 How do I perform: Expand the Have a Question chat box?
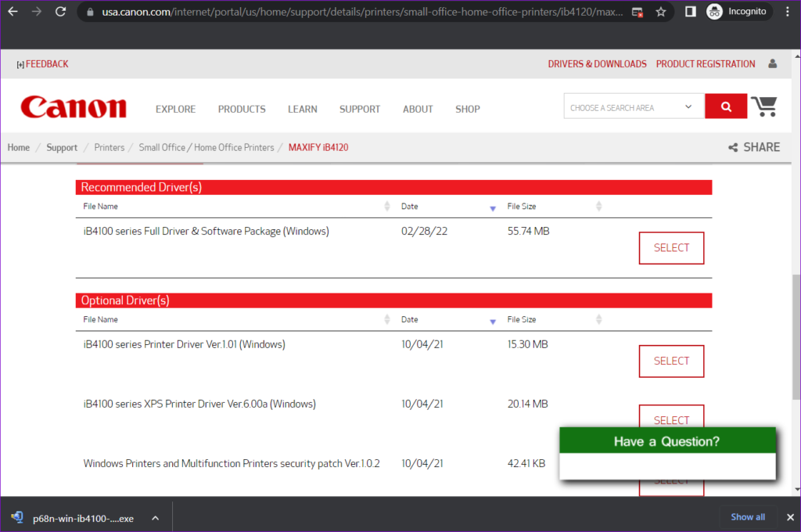coord(667,442)
